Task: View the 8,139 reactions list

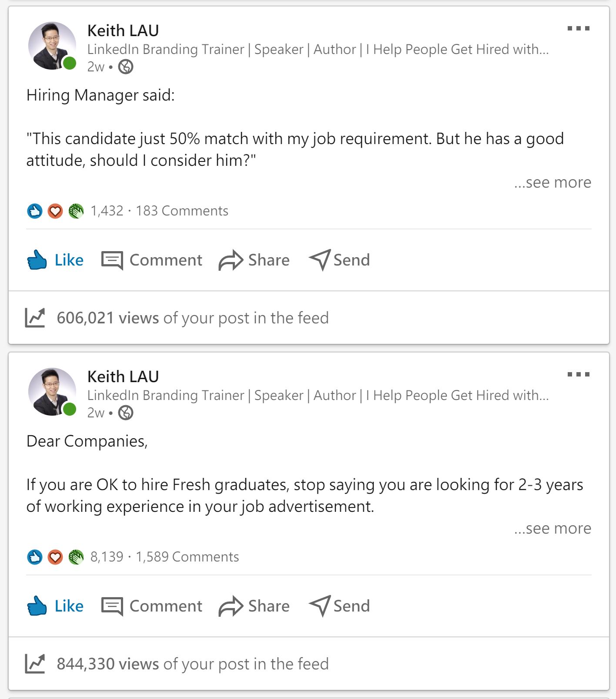Action: click(x=107, y=557)
